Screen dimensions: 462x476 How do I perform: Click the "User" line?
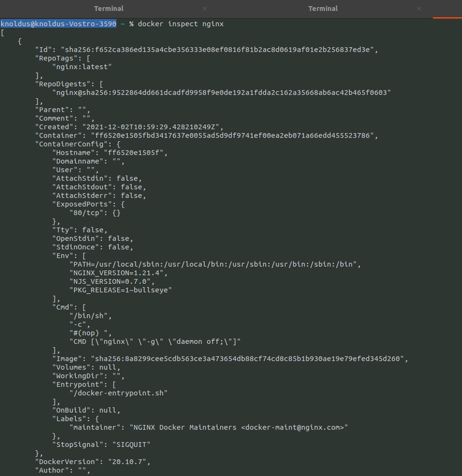point(76,170)
